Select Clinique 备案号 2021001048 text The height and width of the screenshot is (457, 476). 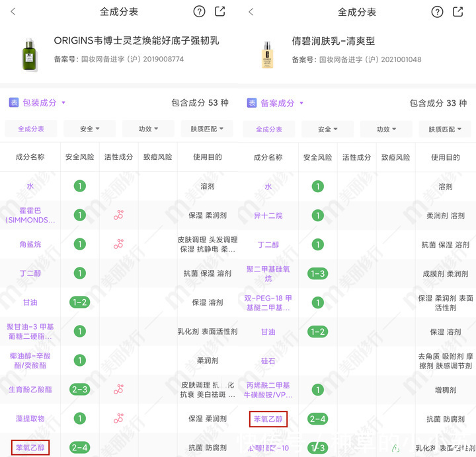[357, 59]
